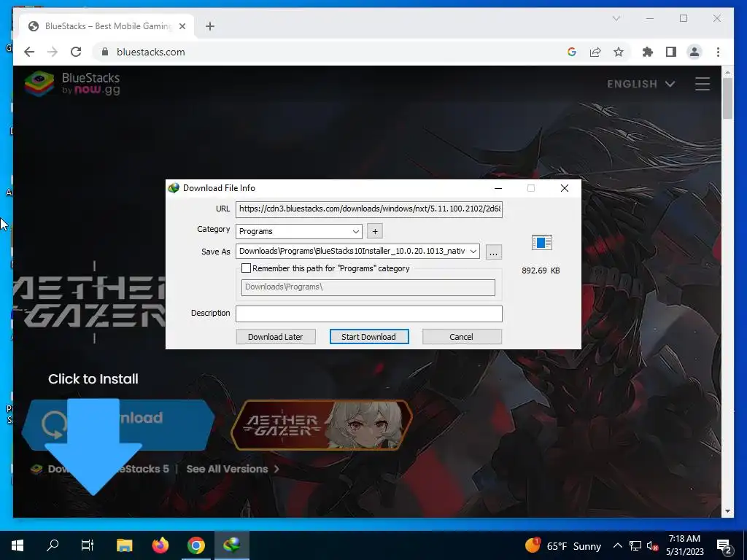Open the Windows Start menu

tap(18, 545)
